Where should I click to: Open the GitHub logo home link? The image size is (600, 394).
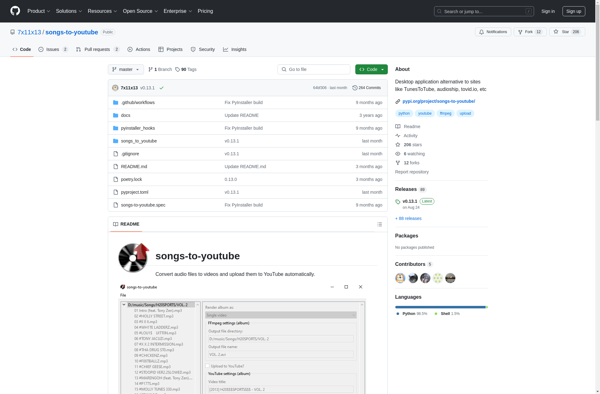pyautogui.click(x=15, y=11)
